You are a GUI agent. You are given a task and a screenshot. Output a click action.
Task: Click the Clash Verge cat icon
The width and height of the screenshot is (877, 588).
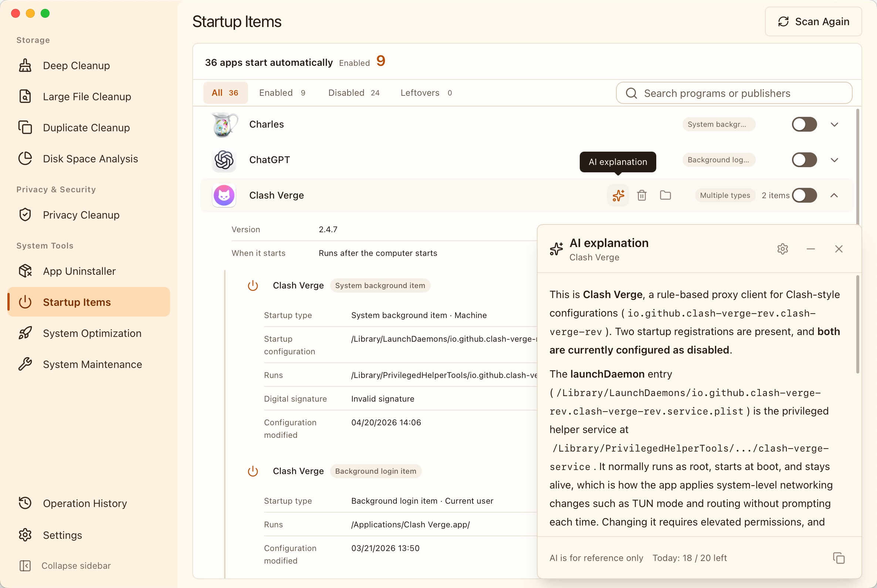(224, 195)
